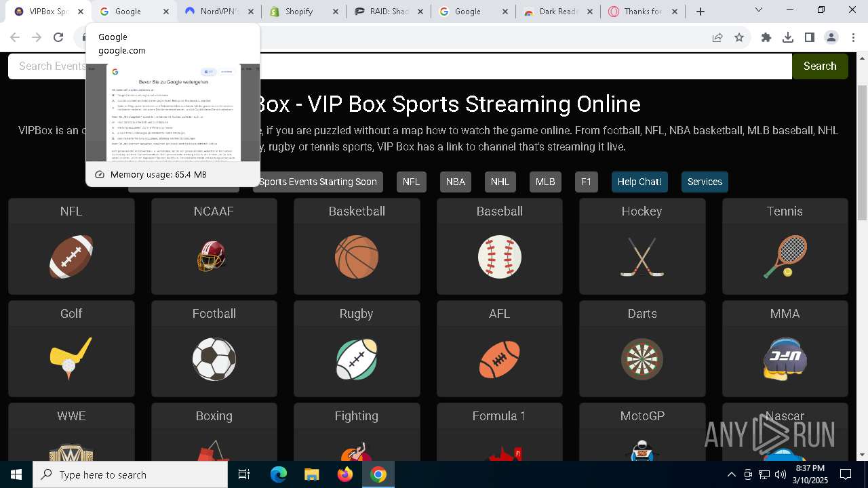Image resolution: width=868 pixels, height=488 pixels.
Task: Close the NordVPN tab
Action: [250, 12]
